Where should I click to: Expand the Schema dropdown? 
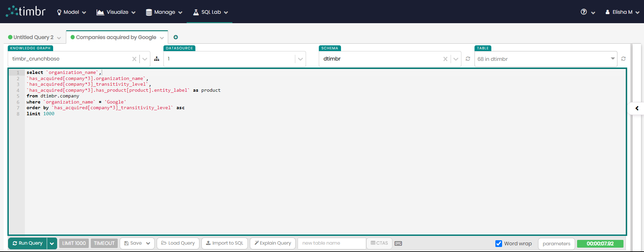point(456,59)
